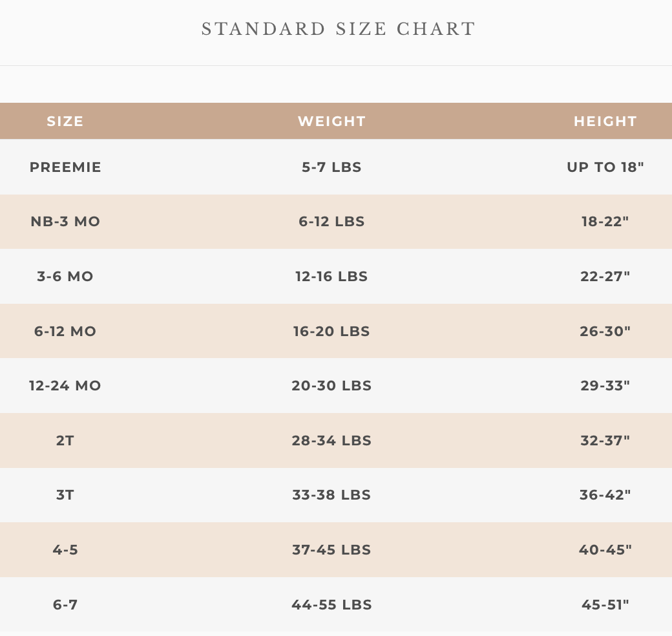
Task: Click the 2T size cell
Action: click(65, 441)
